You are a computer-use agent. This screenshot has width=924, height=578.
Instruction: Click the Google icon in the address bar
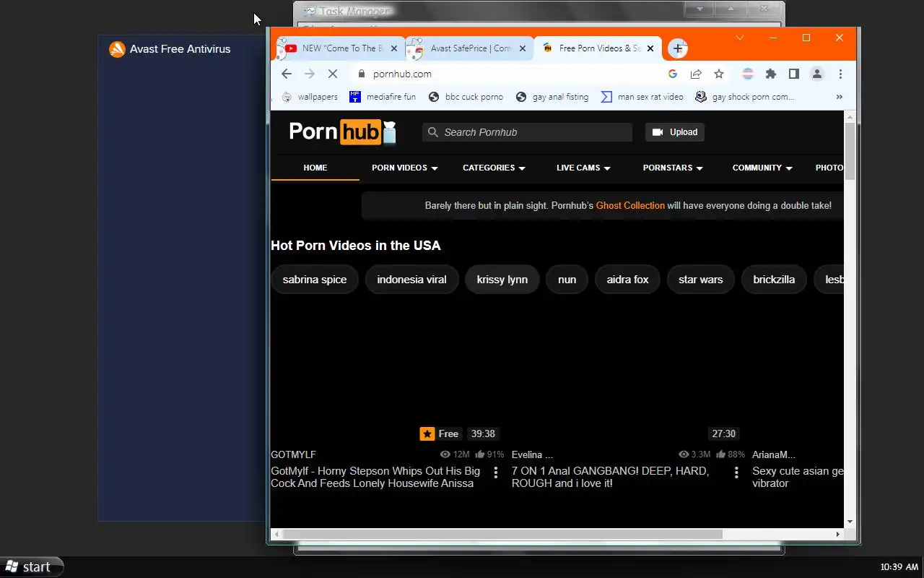tap(673, 74)
